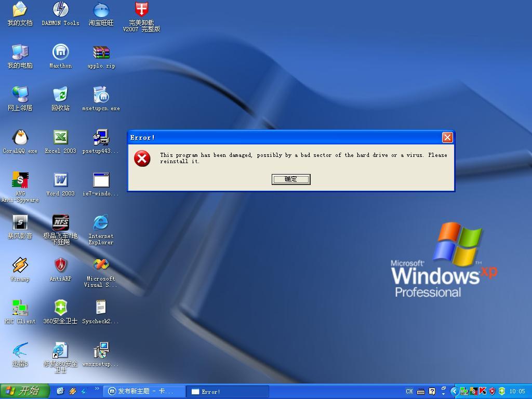Click the red security shield tray icon
The width and height of the screenshot is (532, 399).
pos(492,391)
